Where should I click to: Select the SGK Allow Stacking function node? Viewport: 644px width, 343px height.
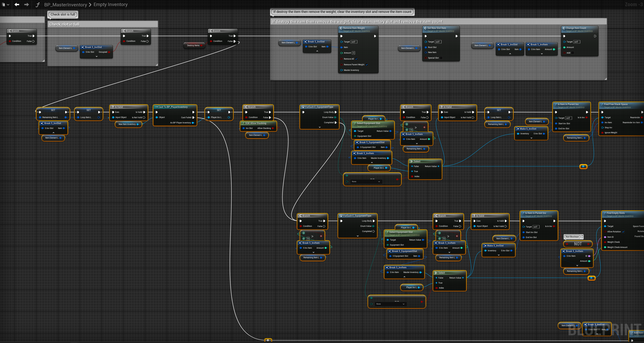[255, 123]
